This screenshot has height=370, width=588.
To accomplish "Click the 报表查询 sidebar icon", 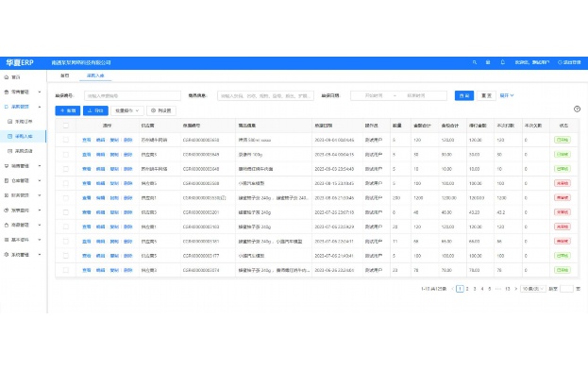I will (7, 210).
